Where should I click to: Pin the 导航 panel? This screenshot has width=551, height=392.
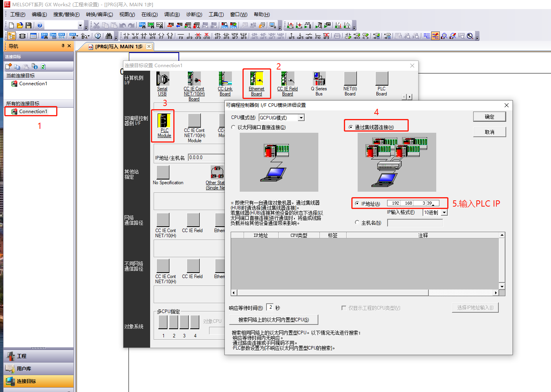[x=63, y=46]
